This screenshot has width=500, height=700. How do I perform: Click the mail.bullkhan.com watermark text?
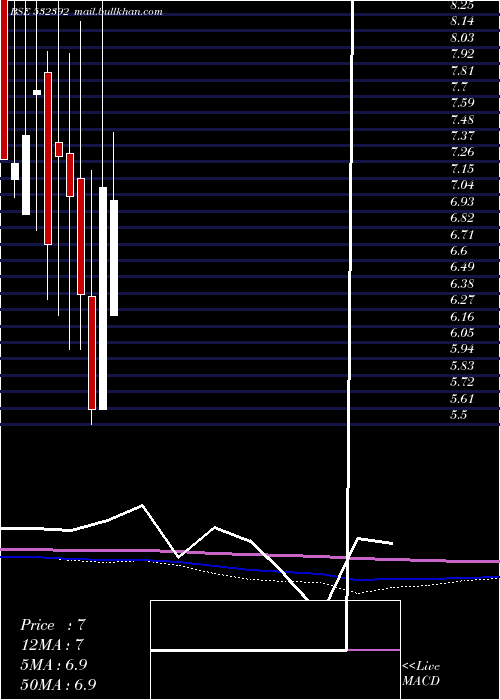click(118, 12)
